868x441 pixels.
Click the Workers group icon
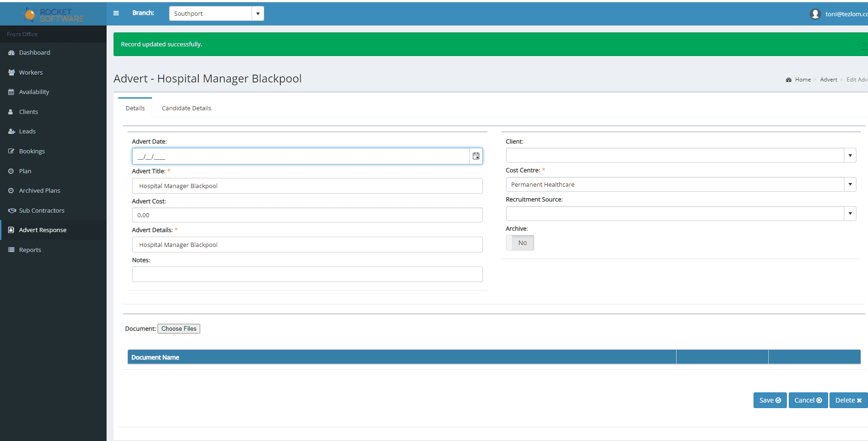[11, 73]
